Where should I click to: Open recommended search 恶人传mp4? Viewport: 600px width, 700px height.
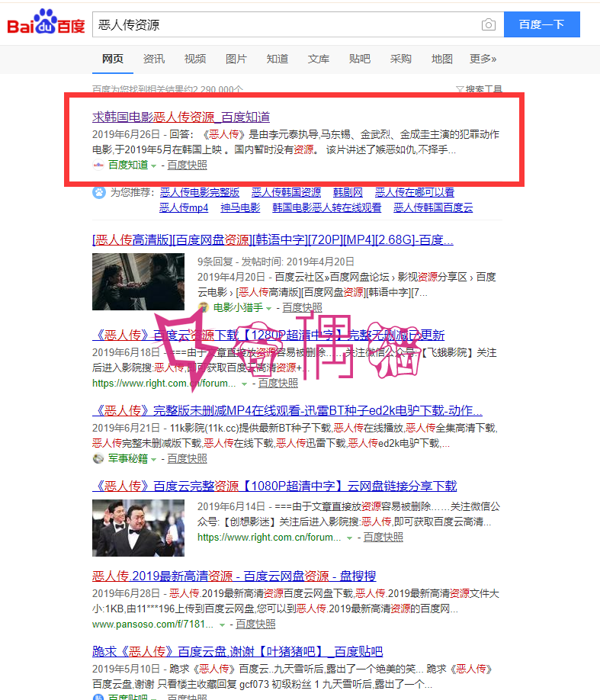(184, 207)
